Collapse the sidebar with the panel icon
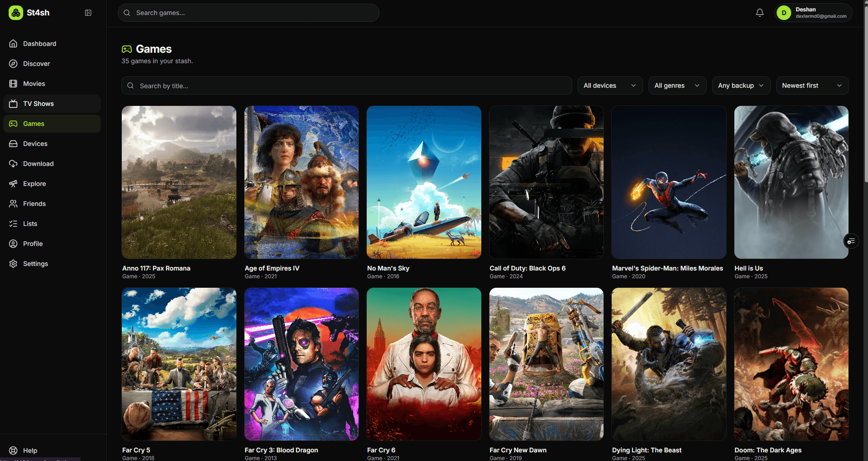Image resolution: width=868 pixels, height=461 pixels. click(88, 13)
